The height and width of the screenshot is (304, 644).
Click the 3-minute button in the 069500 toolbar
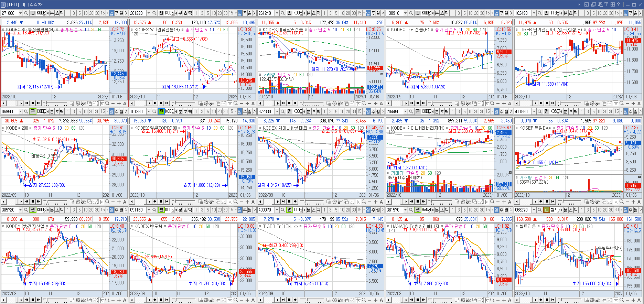click(74, 111)
